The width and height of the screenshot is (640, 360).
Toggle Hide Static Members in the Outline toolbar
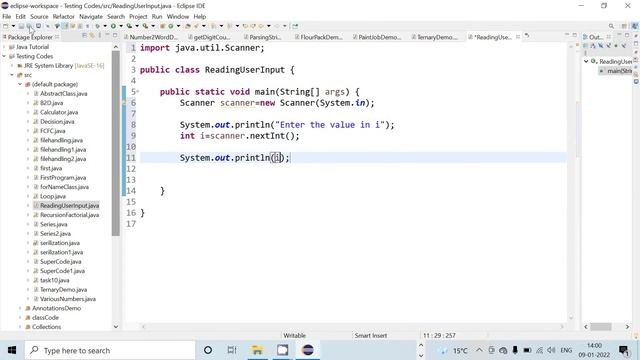click(608, 46)
